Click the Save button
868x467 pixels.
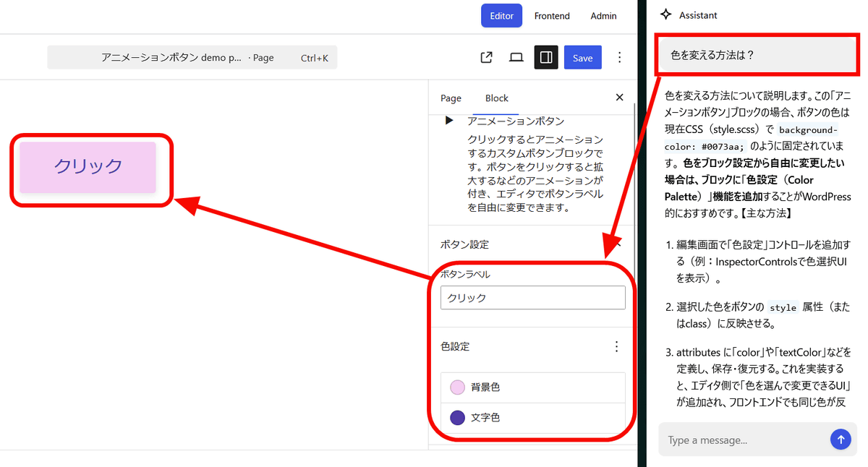(582, 58)
